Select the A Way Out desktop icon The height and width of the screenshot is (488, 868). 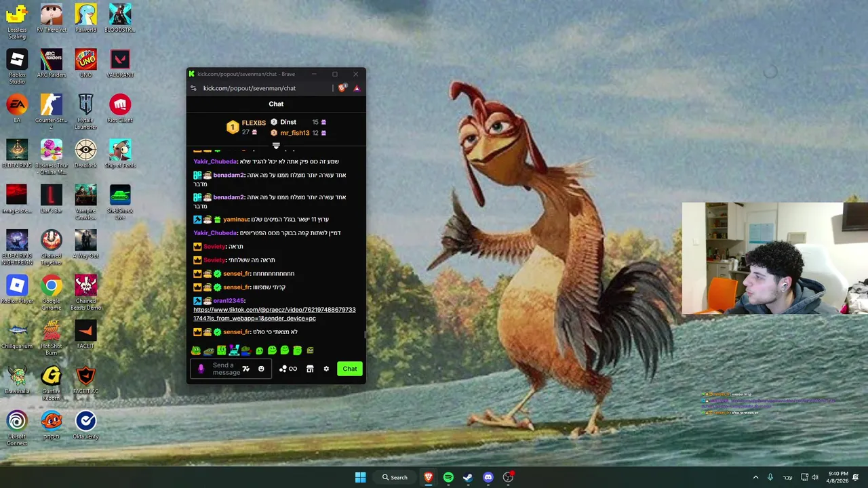pyautogui.click(x=85, y=244)
